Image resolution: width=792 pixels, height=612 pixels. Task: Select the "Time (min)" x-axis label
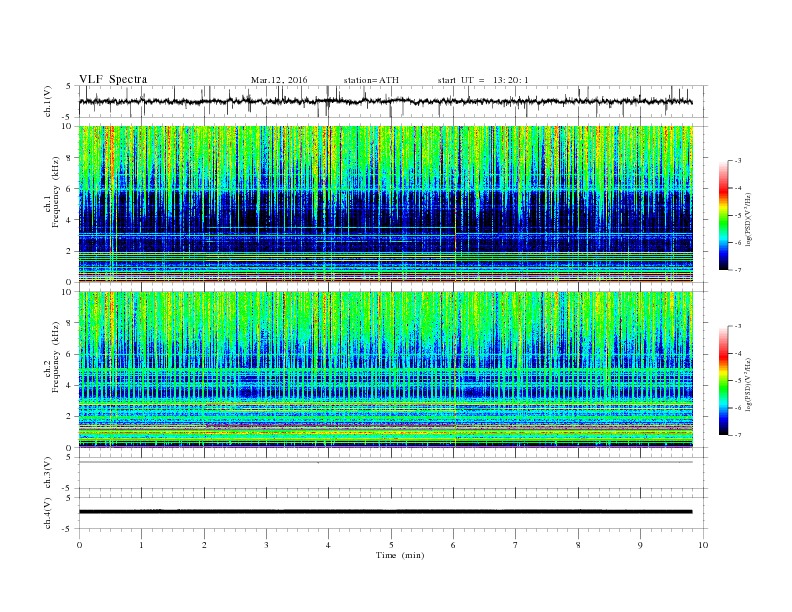coord(400,555)
